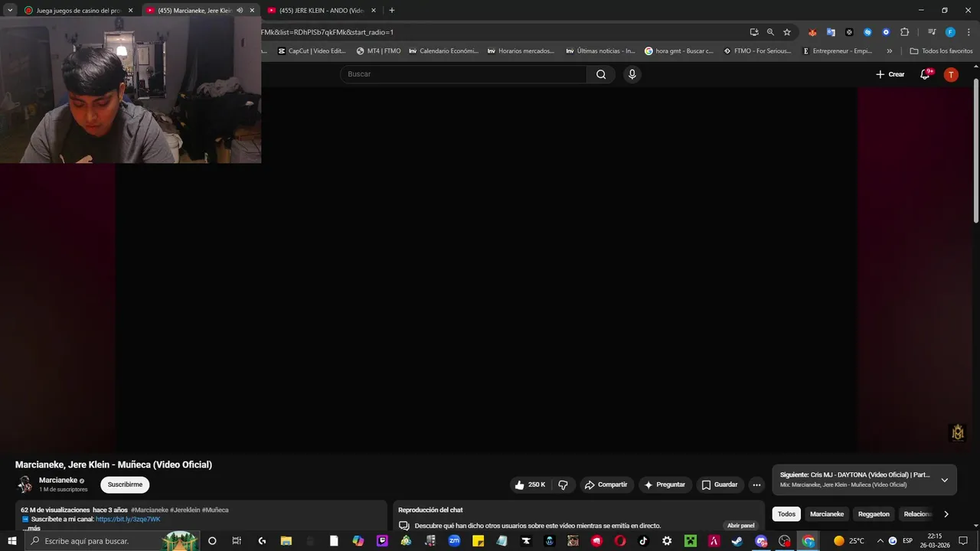
Task: Open the media controls icon in Chrome toolbar
Action: [x=932, y=32]
